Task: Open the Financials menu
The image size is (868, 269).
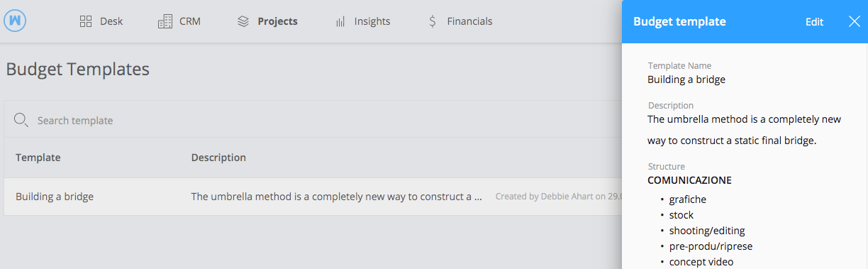Action: point(460,21)
